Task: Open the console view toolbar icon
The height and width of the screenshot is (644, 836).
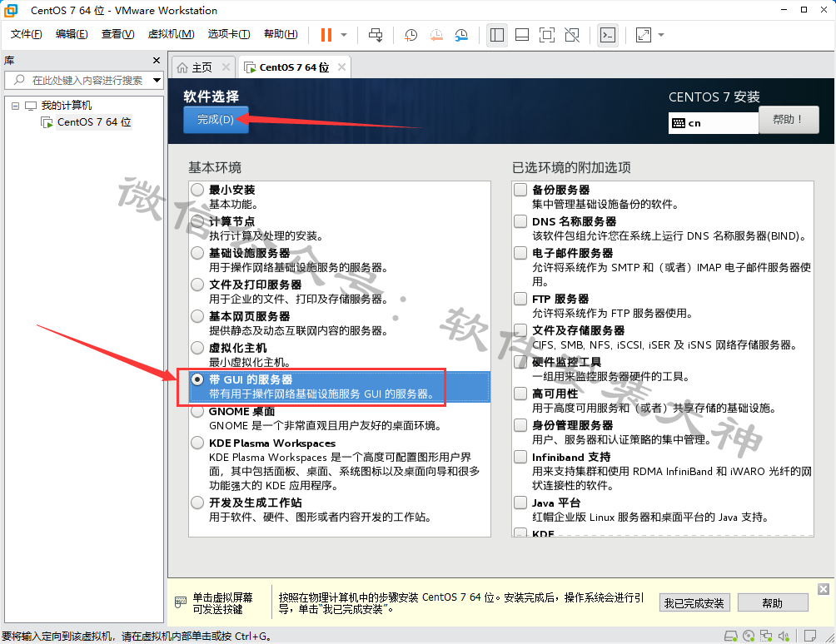Action: click(608, 35)
